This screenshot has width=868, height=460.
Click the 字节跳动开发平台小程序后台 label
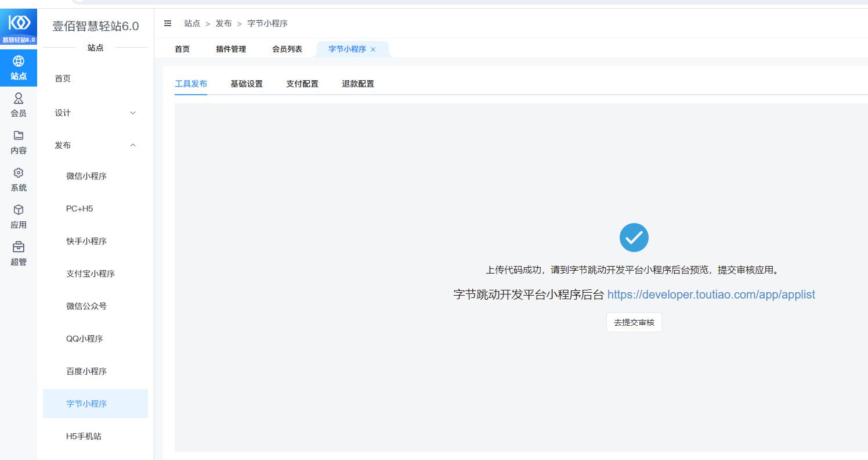[x=529, y=294]
